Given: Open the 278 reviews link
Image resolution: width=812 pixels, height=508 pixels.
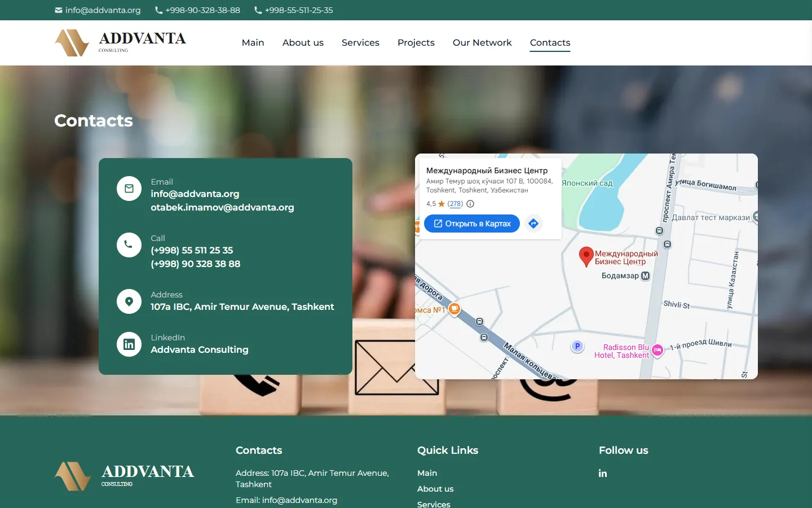Looking at the screenshot, I should pyautogui.click(x=455, y=204).
